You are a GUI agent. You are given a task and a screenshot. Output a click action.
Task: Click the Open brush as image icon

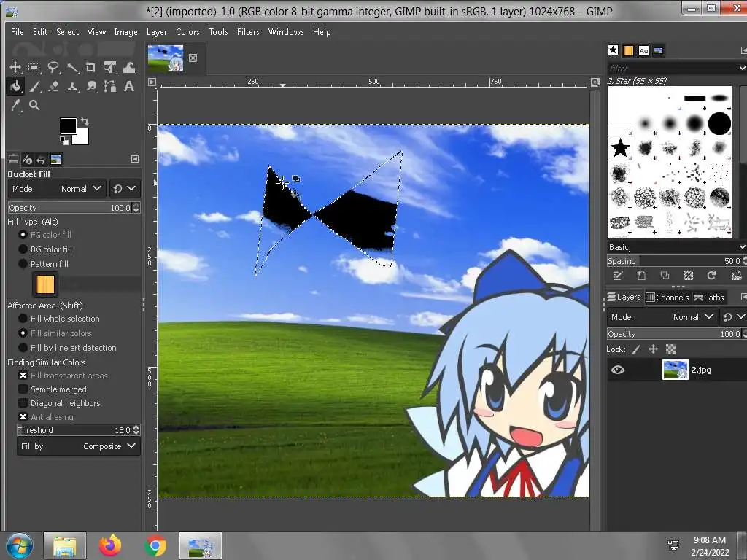[x=737, y=275]
